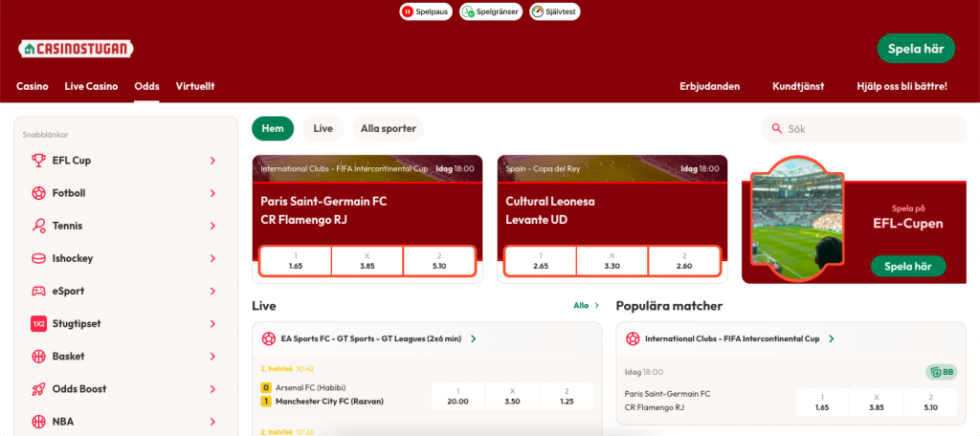Open Spelgränser limits button
The image size is (980, 436).
[x=491, y=11]
